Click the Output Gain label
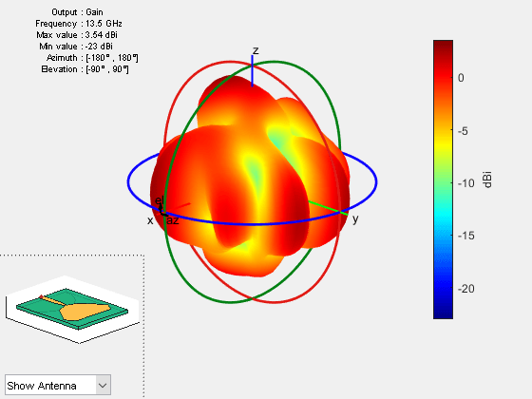 (x=77, y=11)
